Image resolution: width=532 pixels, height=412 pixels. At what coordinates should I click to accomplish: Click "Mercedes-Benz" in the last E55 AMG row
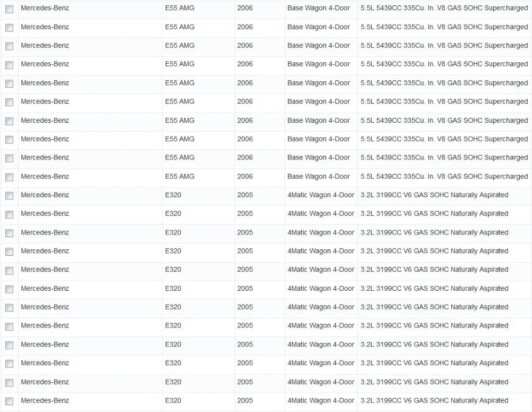[45, 176]
